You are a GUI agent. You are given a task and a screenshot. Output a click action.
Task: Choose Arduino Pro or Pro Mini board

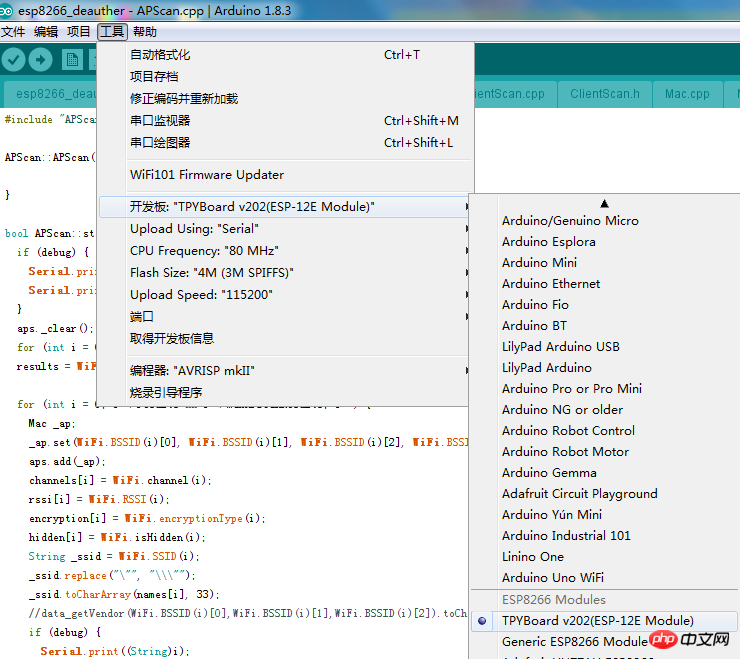[x=572, y=389]
